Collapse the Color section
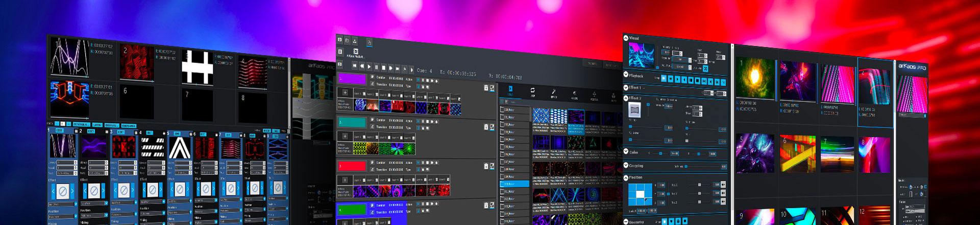This screenshot has height=225, width=980. pos(626,151)
